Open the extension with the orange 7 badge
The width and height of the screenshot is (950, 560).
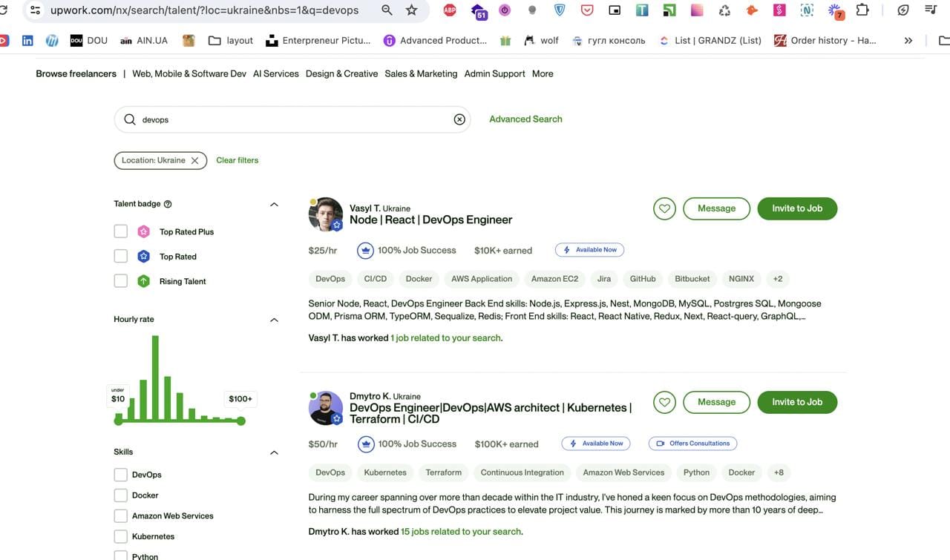(x=835, y=11)
